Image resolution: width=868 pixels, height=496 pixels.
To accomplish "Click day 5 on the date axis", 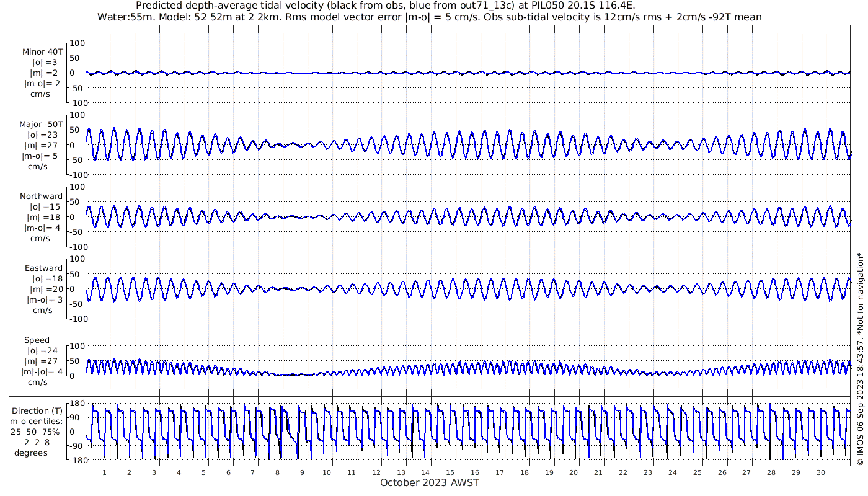I will click(203, 472).
